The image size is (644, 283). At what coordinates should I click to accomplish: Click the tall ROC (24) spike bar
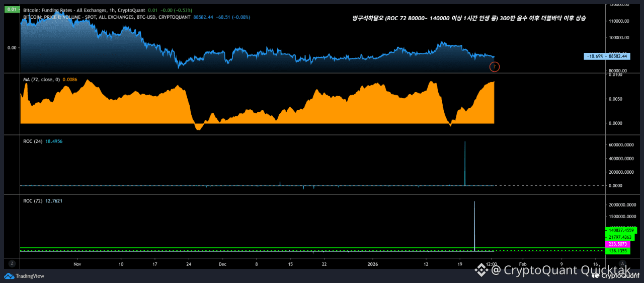click(x=465, y=164)
